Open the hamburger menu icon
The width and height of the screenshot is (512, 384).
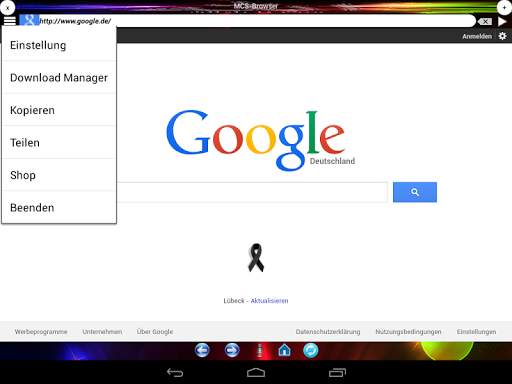click(10, 21)
